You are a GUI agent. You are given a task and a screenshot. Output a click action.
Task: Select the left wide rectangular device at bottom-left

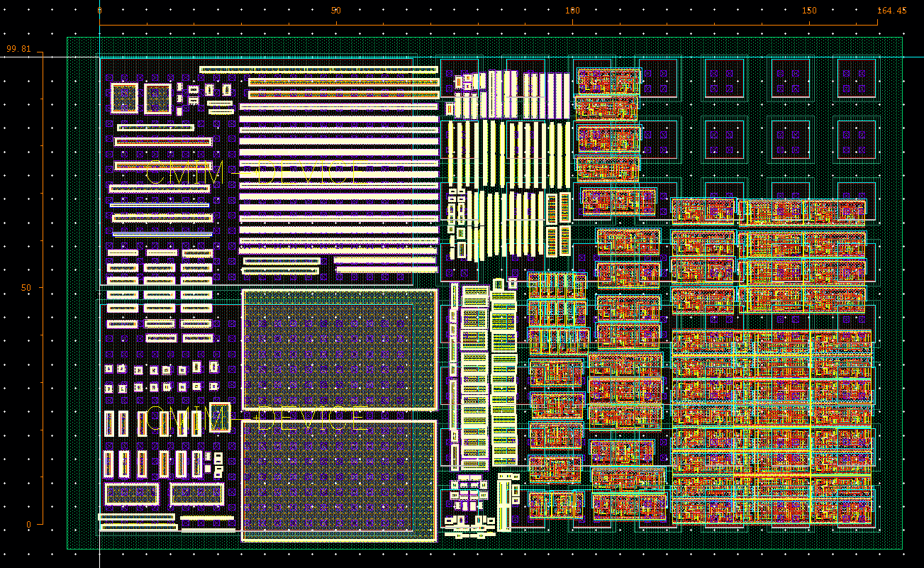(132, 494)
